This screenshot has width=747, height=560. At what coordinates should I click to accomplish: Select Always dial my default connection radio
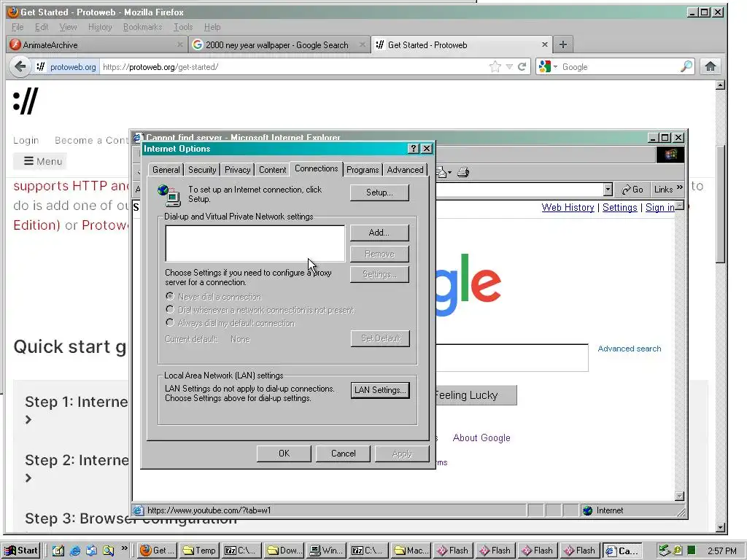coord(170,322)
